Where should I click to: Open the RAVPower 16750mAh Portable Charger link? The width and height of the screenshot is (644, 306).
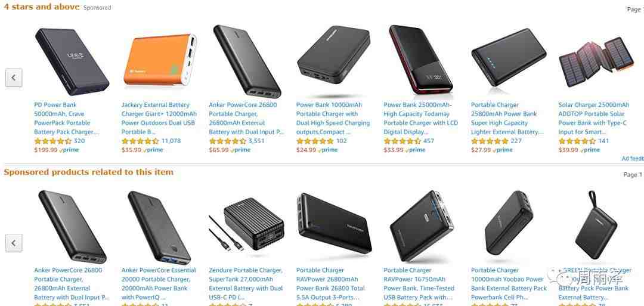click(419, 284)
